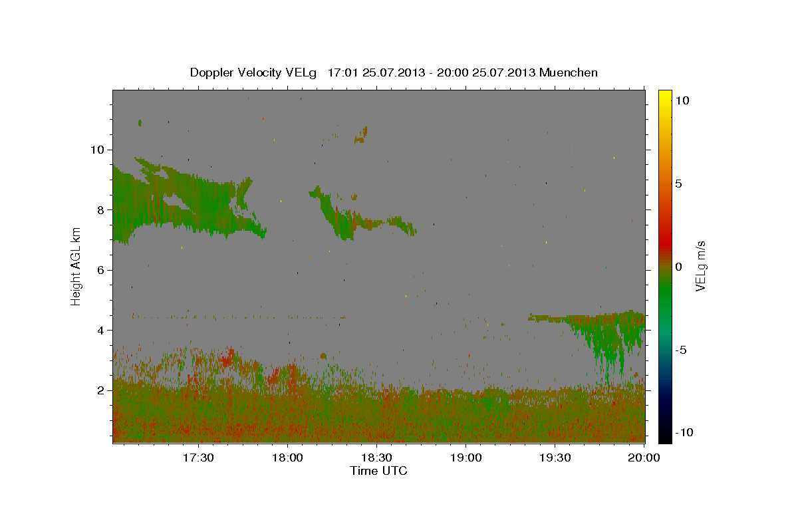Screen dimensions: 798x532
Task: Click the 'VELg m/s' colorbar label
Action: (700, 266)
